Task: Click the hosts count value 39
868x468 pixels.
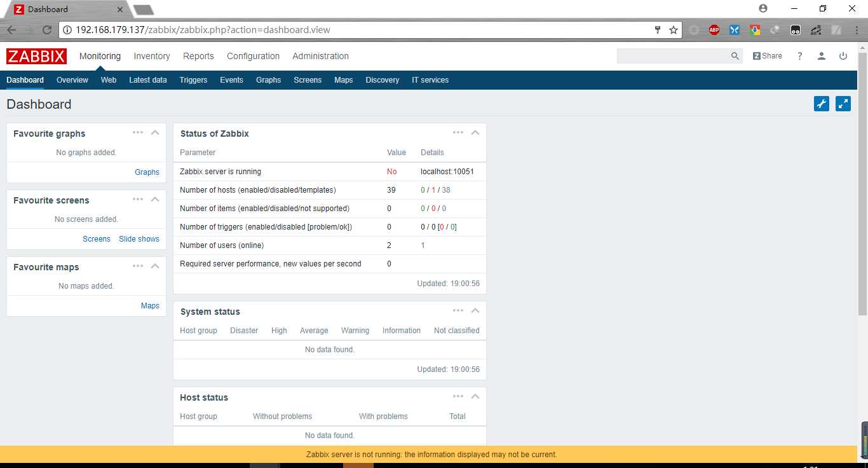Action: tap(391, 190)
